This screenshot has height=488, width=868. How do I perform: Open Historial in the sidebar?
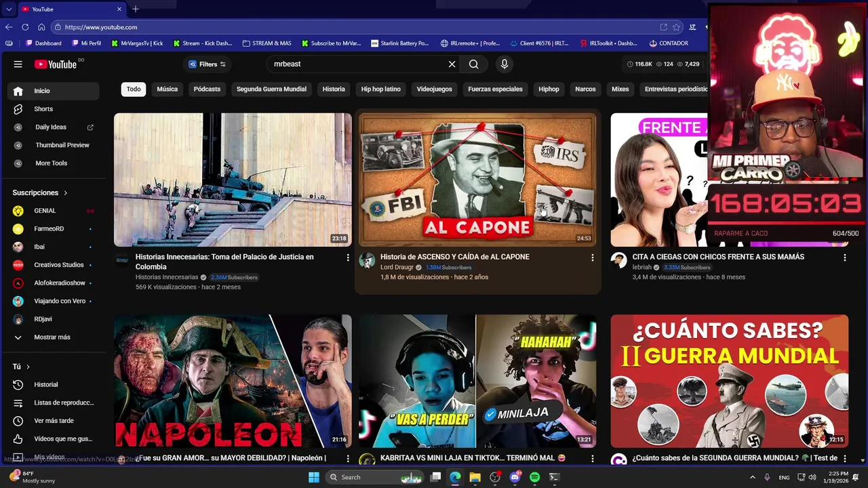53,384
